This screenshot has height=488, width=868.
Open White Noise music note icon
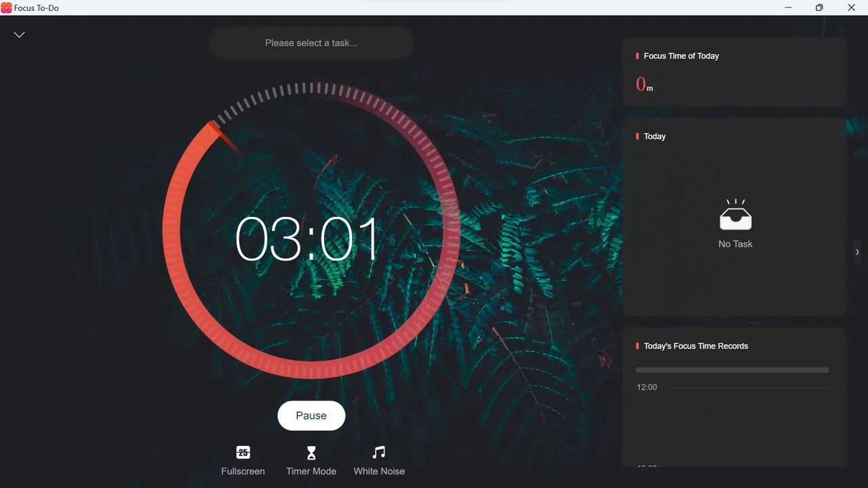pos(379,452)
